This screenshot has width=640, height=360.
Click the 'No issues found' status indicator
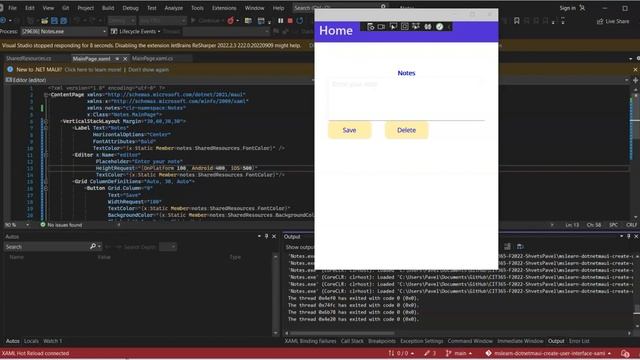pyautogui.click(x=61, y=225)
